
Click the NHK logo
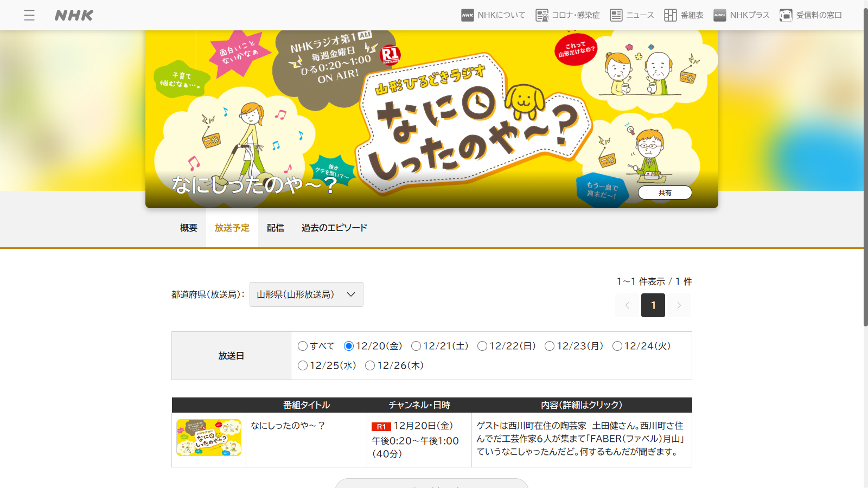pyautogui.click(x=74, y=15)
